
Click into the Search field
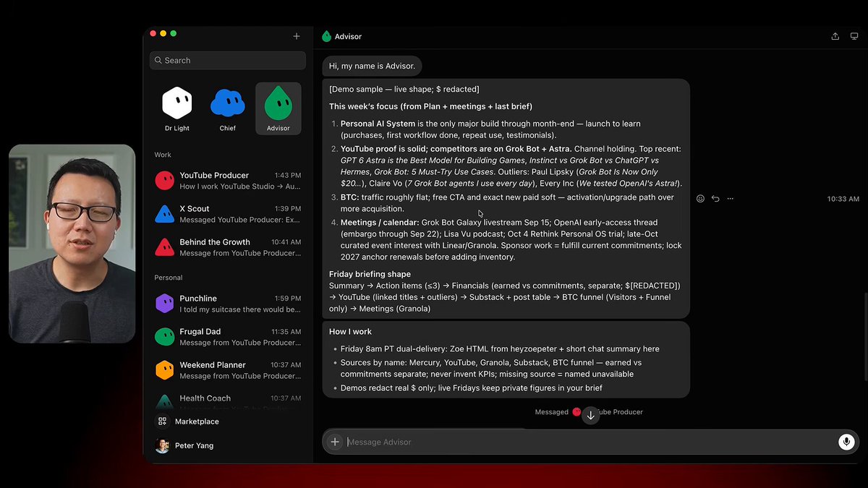click(x=228, y=61)
